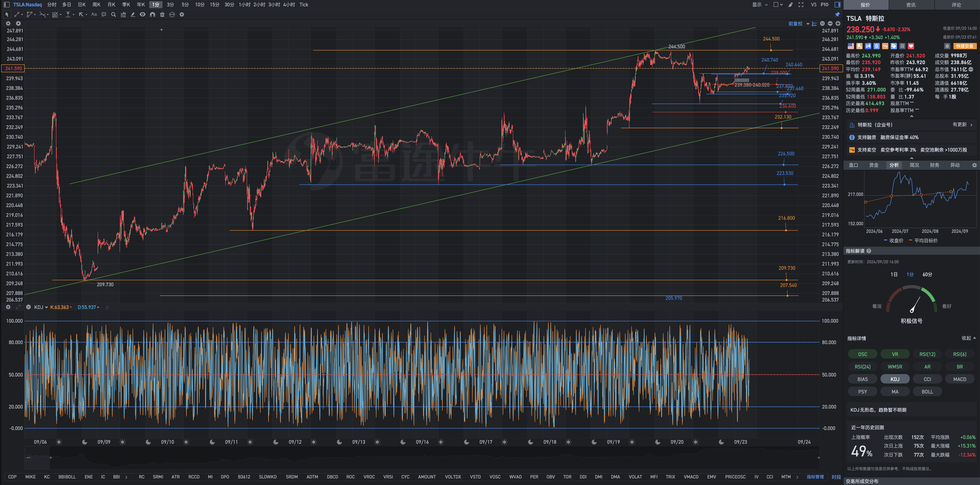This screenshot has height=485, width=980.
Task: Click the trash can to delete drawings
Action: [162, 14]
